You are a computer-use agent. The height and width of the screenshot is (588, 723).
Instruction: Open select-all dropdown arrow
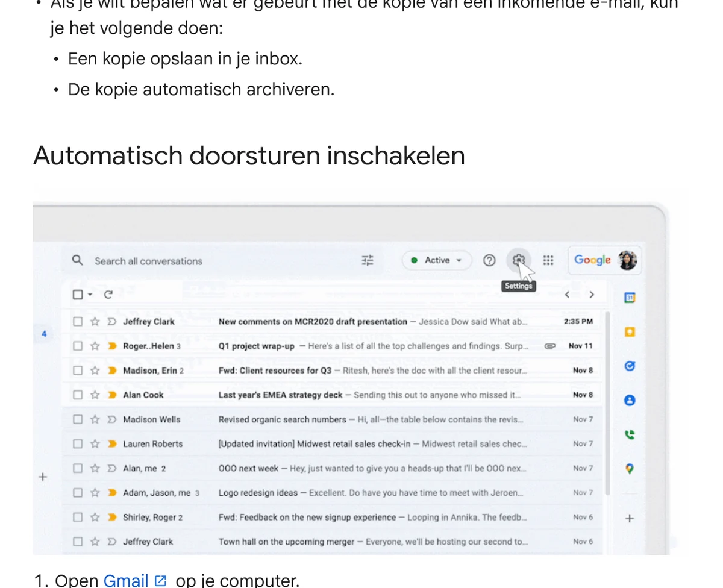tap(90, 295)
